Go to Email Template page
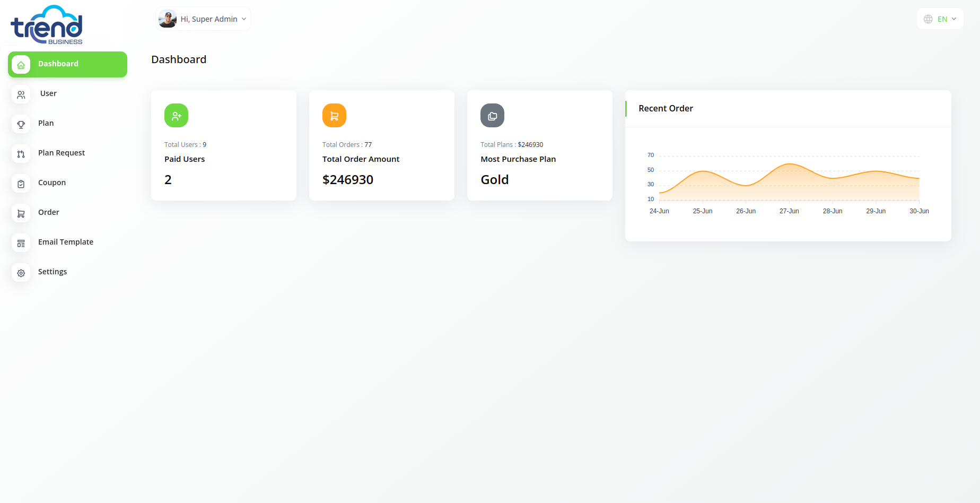The height and width of the screenshot is (503, 980). point(66,242)
